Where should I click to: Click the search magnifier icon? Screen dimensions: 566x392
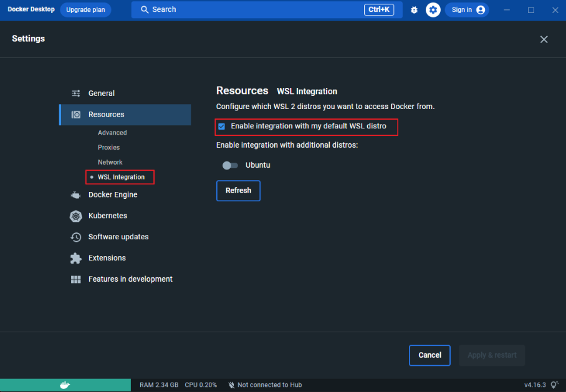[145, 10]
